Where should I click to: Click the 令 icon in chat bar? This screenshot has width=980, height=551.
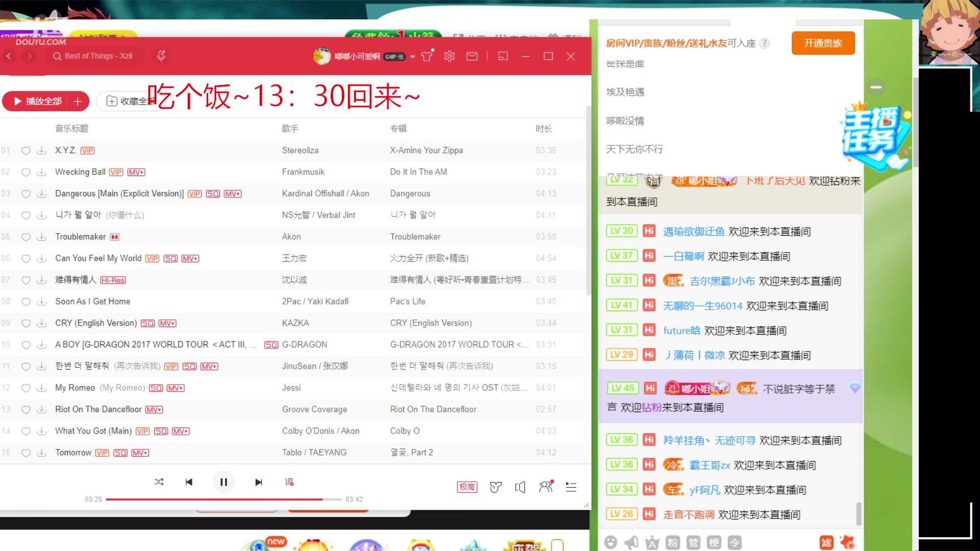pos(734,542)
